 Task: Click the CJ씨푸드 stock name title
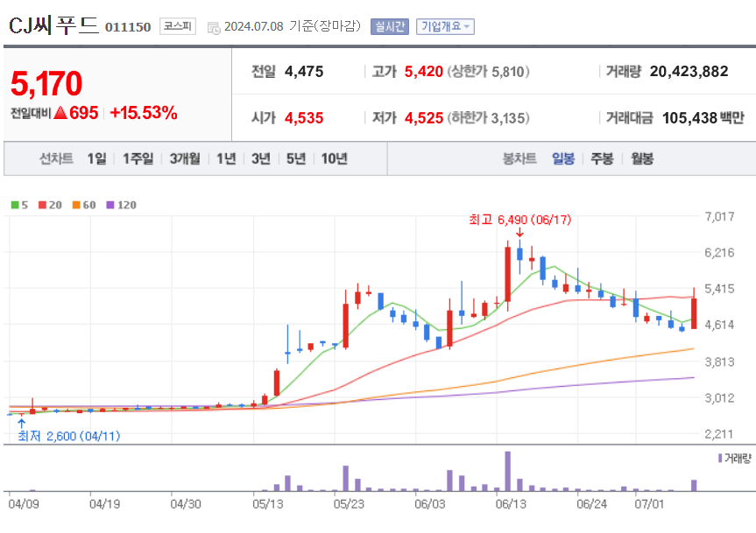tap(53, 25)
